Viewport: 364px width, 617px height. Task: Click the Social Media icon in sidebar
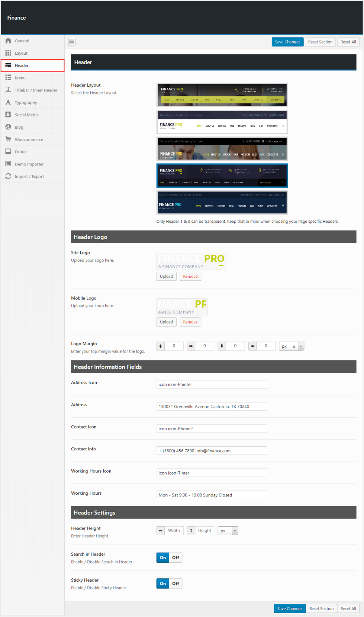[x=8, y=115]
